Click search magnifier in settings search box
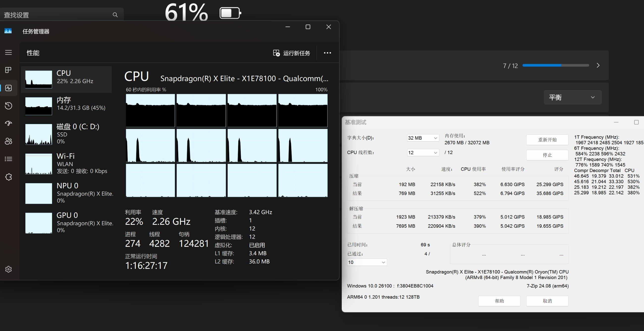 (x=115, y=15)
